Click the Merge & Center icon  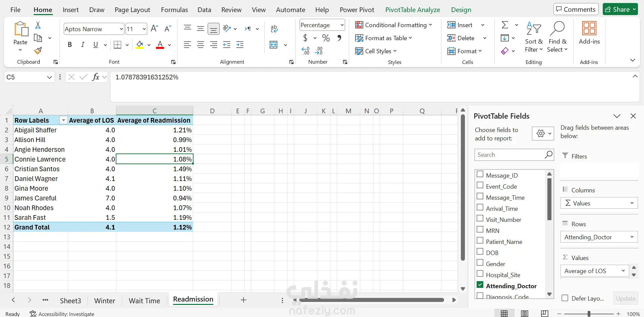click(x=274, y=45)
